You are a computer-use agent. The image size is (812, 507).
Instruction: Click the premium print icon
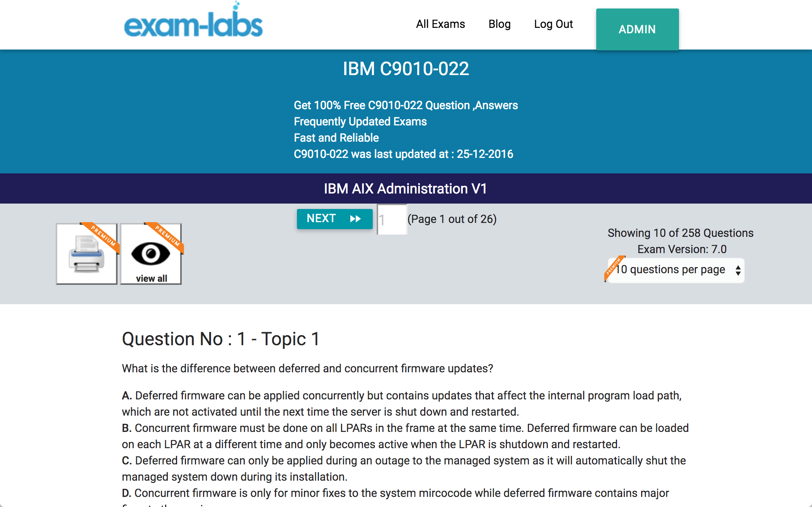[87, 254]
